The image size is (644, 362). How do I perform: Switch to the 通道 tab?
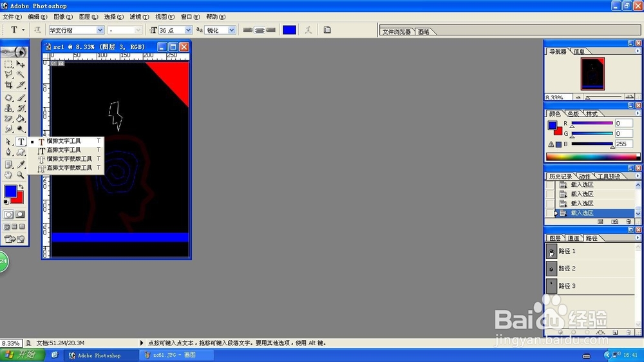tap(573, 238)
